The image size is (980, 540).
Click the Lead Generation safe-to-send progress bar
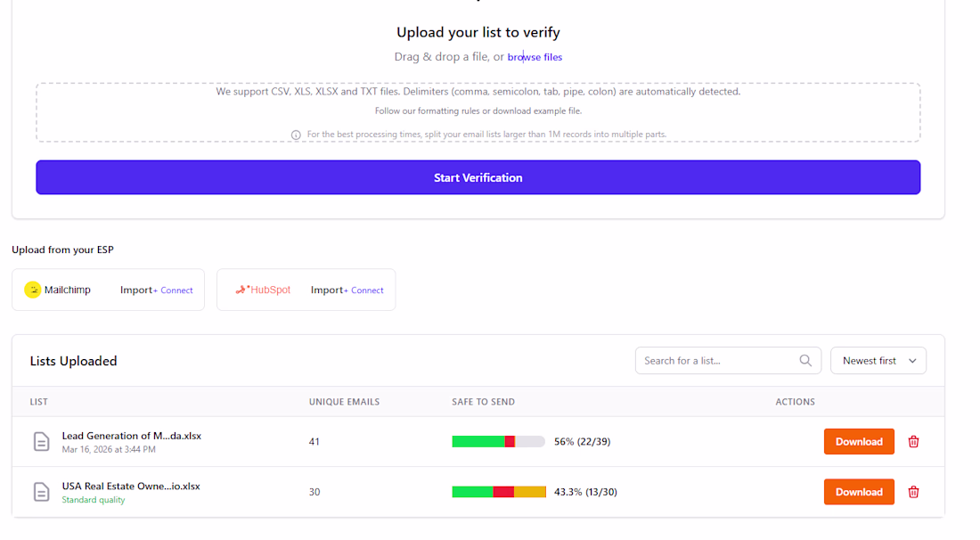point(498,441)
